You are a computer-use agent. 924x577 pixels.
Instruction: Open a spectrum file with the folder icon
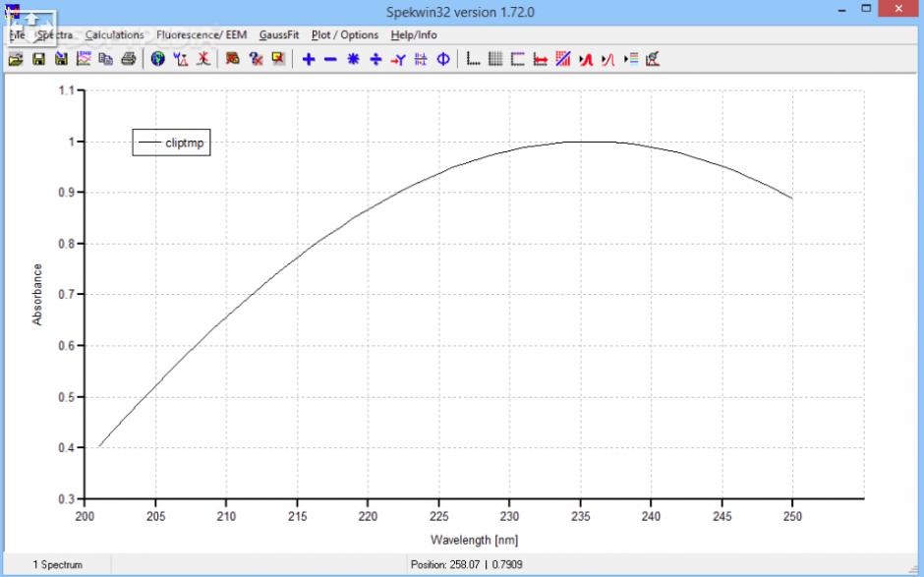coord(16,59)
